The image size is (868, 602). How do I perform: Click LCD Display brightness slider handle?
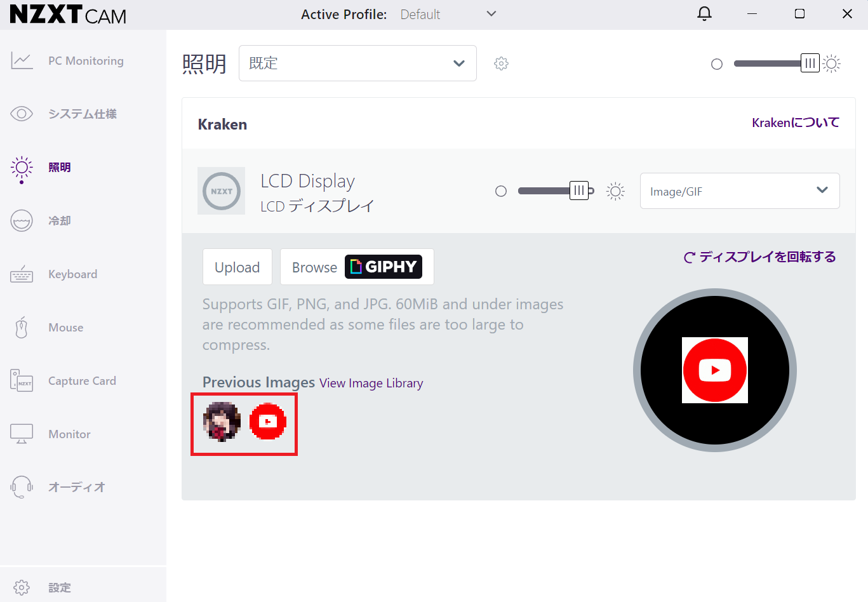(579, 191)
